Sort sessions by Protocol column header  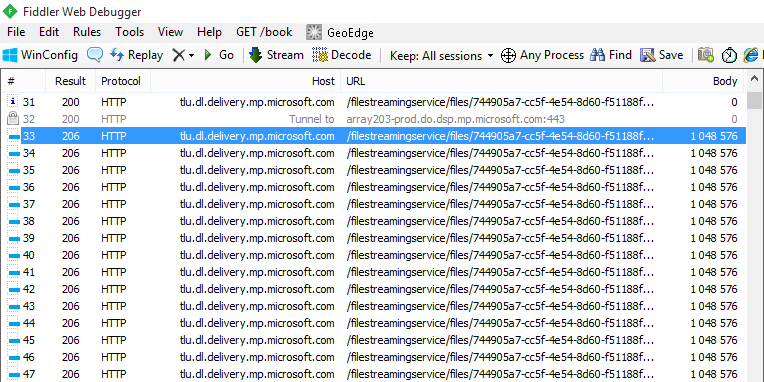[123, 81]
